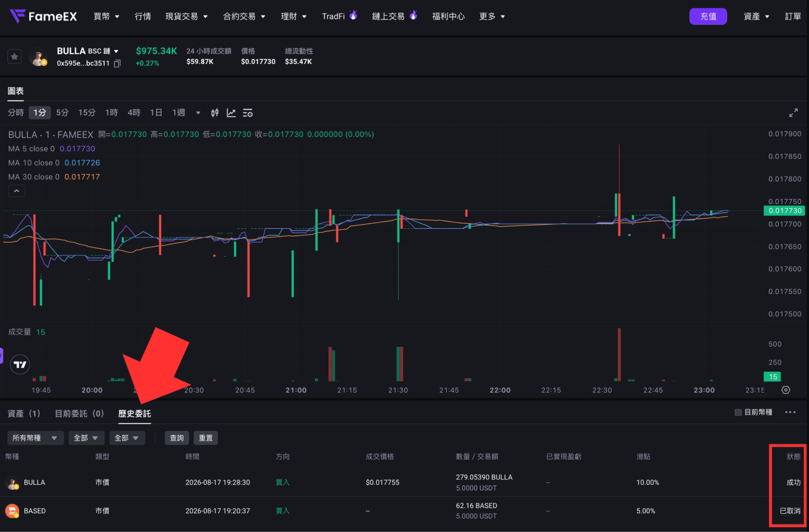
Task: Click the $0.017755 成交價格 cell
Action: [x=382, y=483]
